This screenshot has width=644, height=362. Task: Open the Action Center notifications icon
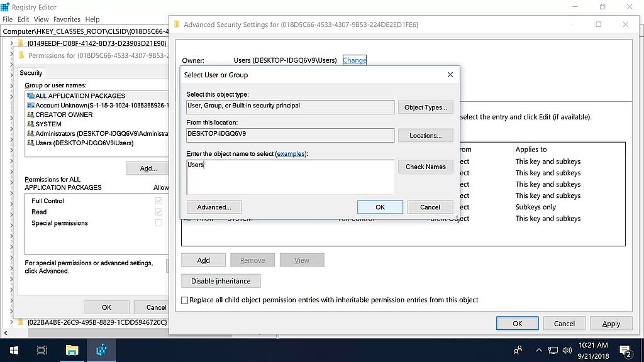click(x=626, y=351)
